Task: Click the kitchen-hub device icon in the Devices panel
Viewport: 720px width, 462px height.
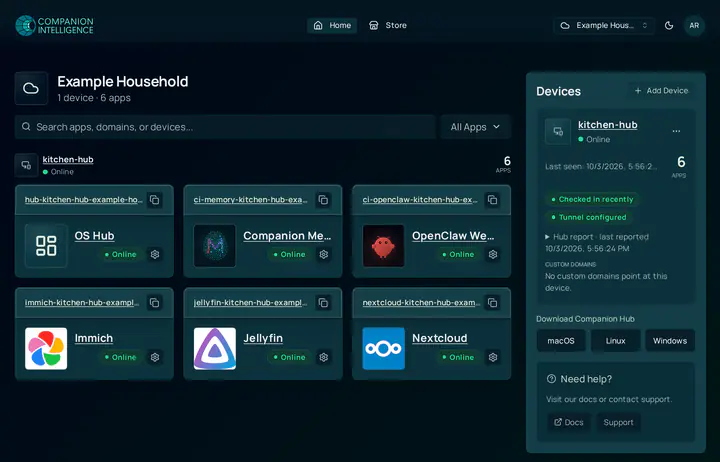Action: [558, 132]
